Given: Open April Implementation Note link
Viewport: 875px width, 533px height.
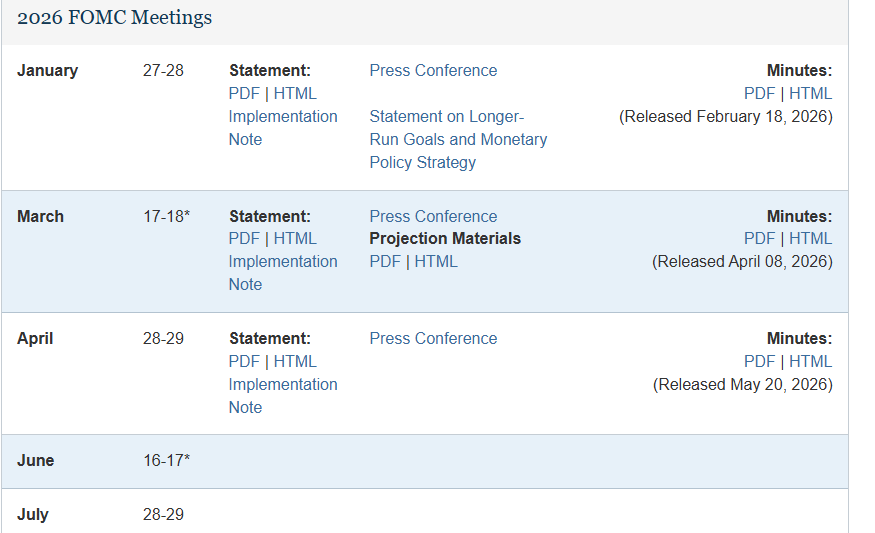Looking at the screenshot, I should 283,396.
